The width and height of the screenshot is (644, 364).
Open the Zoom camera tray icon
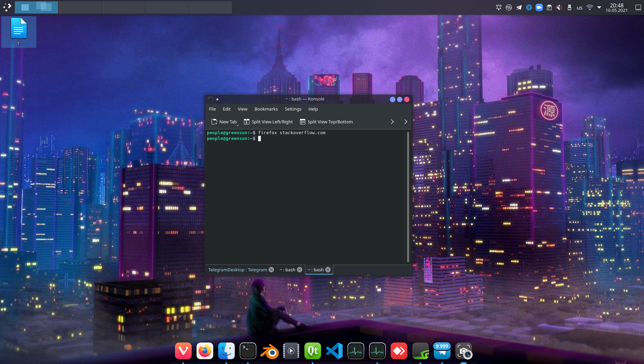(539, 7)
